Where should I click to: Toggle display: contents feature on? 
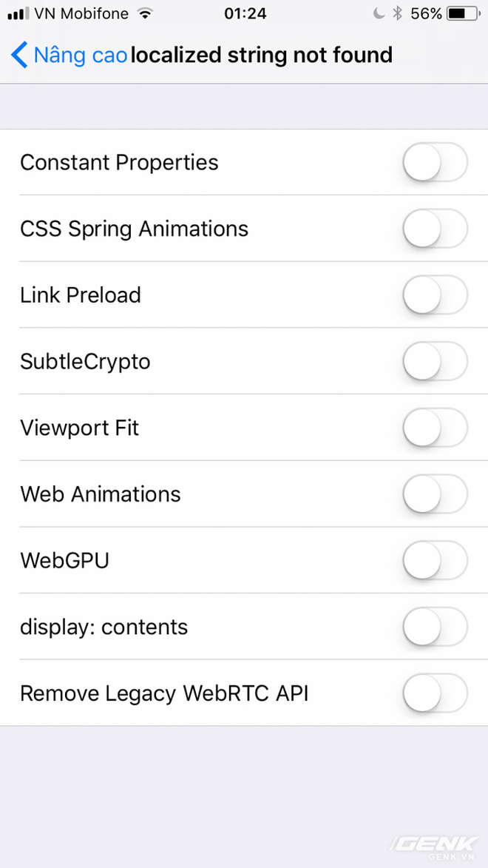(x=435, y=627)
